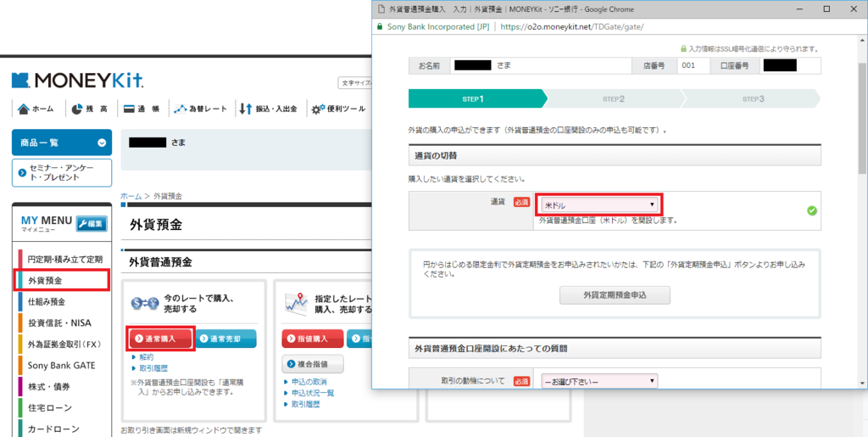868x437 pixels.
Task: Expand the 商品一覧 product list dropdown
Action: [61, 143]
